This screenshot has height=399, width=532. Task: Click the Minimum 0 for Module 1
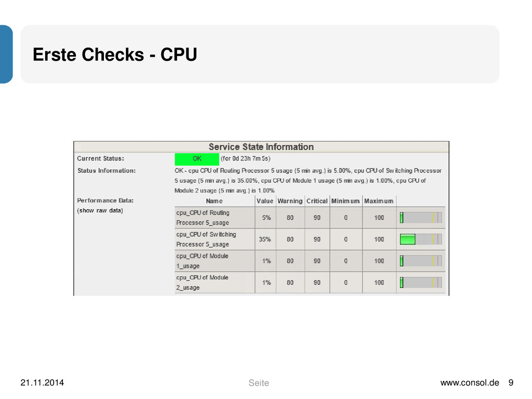[345, 261]
